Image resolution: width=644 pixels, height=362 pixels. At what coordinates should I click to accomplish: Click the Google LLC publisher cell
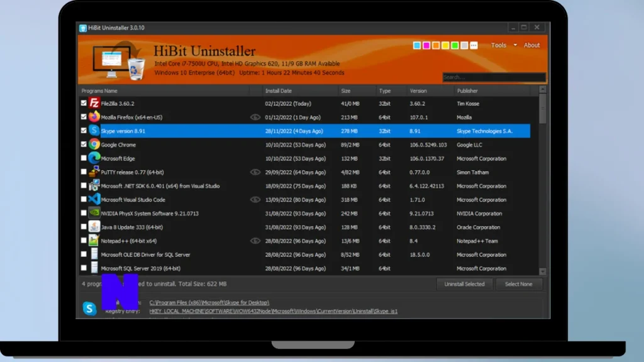tap(469, 145)
